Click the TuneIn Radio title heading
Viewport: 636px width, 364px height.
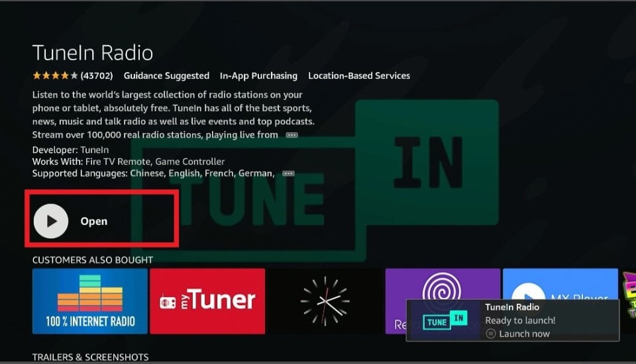point(93,53)
